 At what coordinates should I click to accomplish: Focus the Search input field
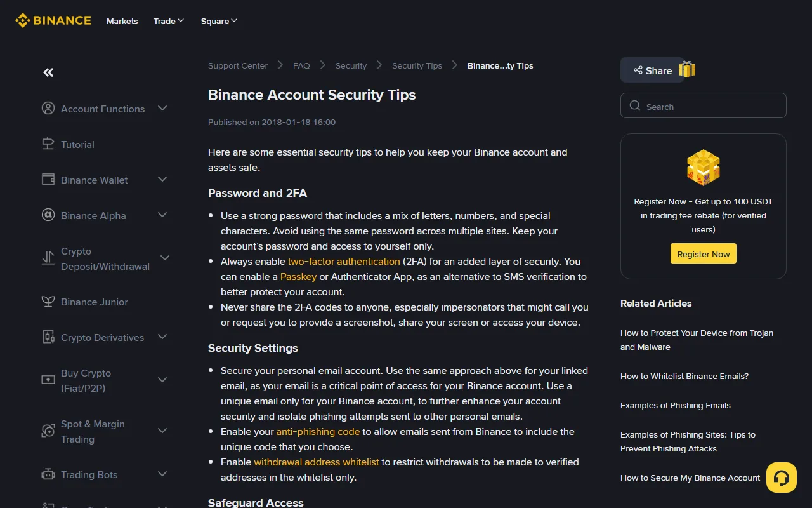704,105
